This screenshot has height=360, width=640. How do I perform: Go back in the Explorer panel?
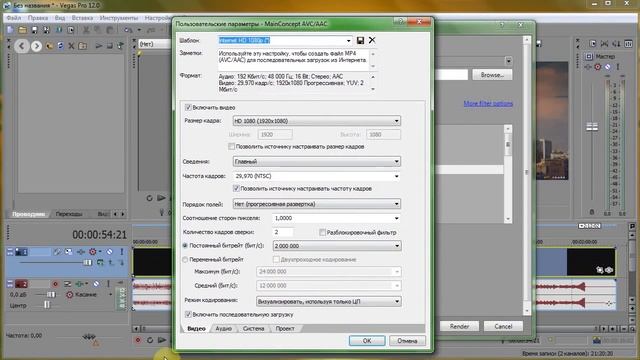pyautogui.click(x=22, y=46)
